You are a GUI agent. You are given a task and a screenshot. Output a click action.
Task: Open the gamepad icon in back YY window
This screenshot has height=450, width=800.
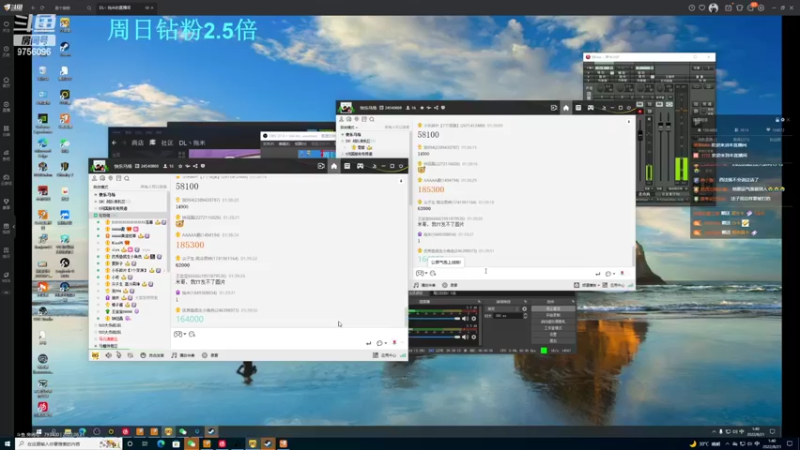point(591,108)
